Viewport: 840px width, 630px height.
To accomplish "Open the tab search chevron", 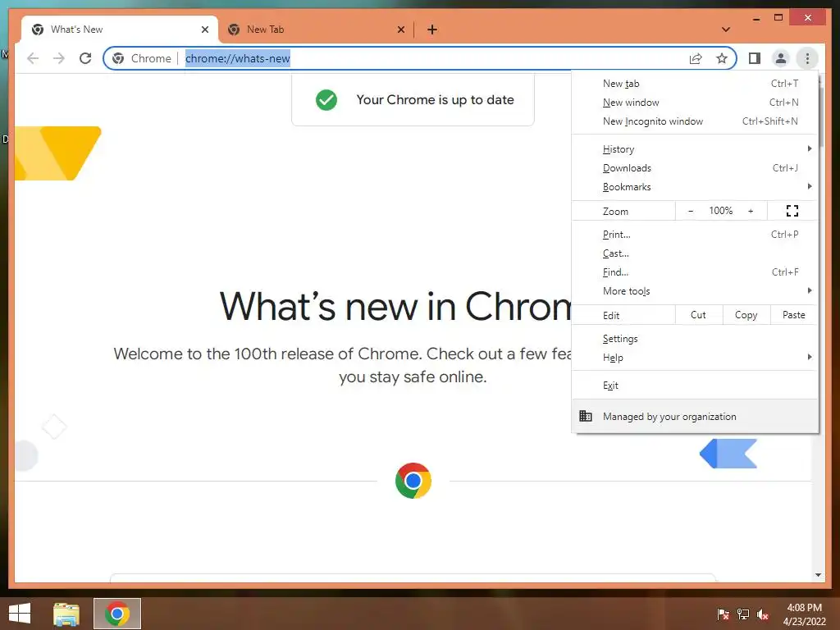I will click(725, 30).
